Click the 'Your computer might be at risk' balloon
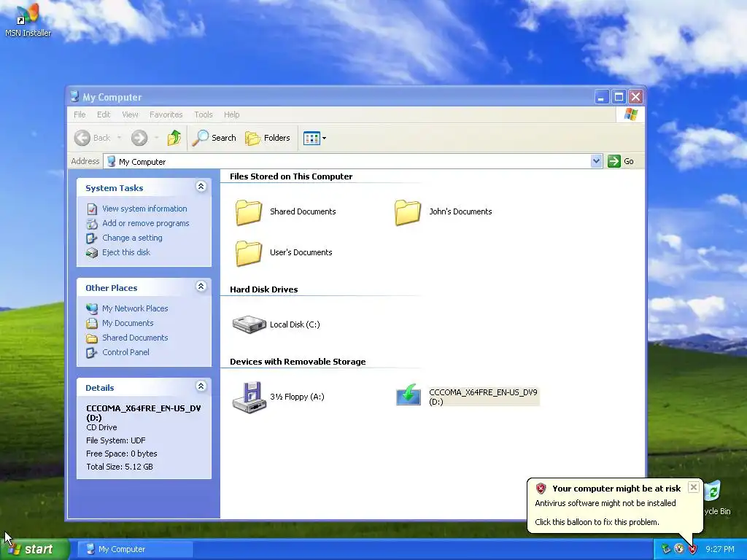The height and width of the screenshot is (560, 747). click(614, 505)
